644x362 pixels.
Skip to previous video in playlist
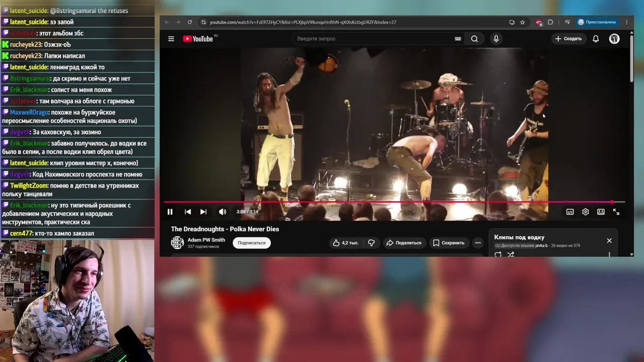tap(188, 212)
